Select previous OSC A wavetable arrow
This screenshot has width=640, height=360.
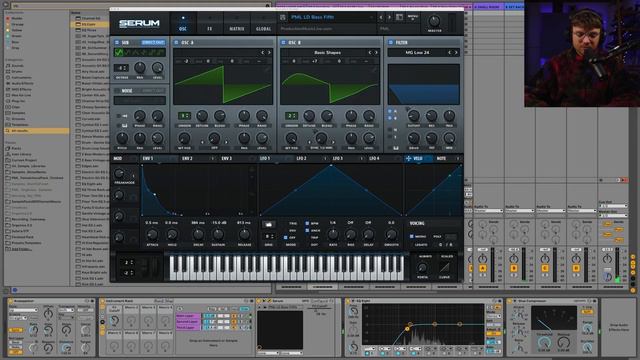point(262,53)
